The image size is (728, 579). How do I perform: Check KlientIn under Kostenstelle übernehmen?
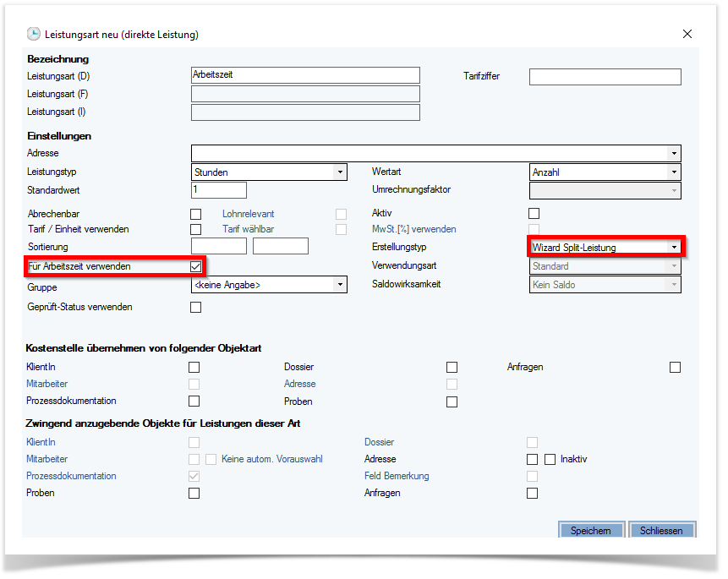coord(194,368)
